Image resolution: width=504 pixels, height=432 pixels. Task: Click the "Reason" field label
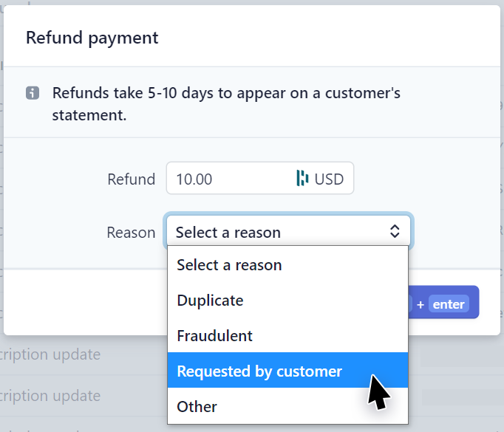(131, 233)
